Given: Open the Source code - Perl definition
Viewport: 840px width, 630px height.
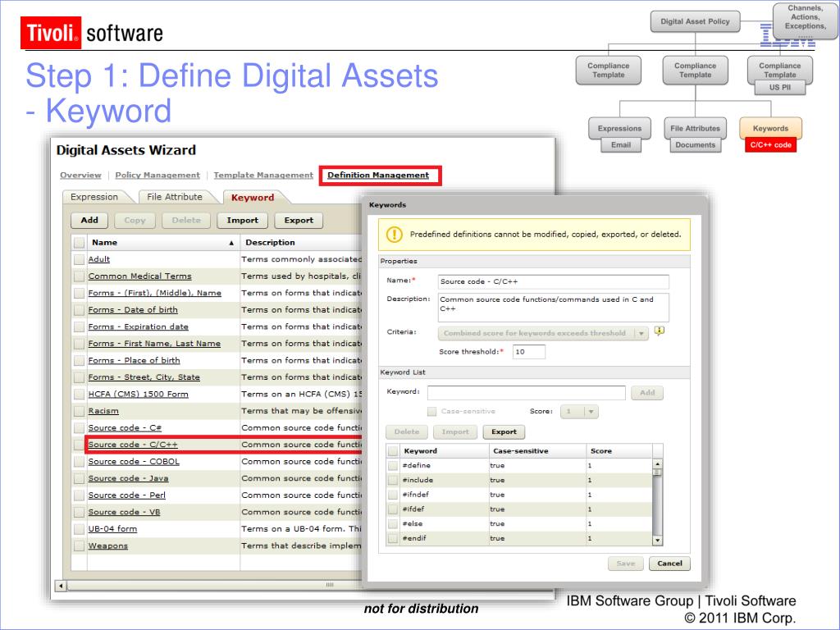Looking at the screenshot, I should [x=127, y=495].
